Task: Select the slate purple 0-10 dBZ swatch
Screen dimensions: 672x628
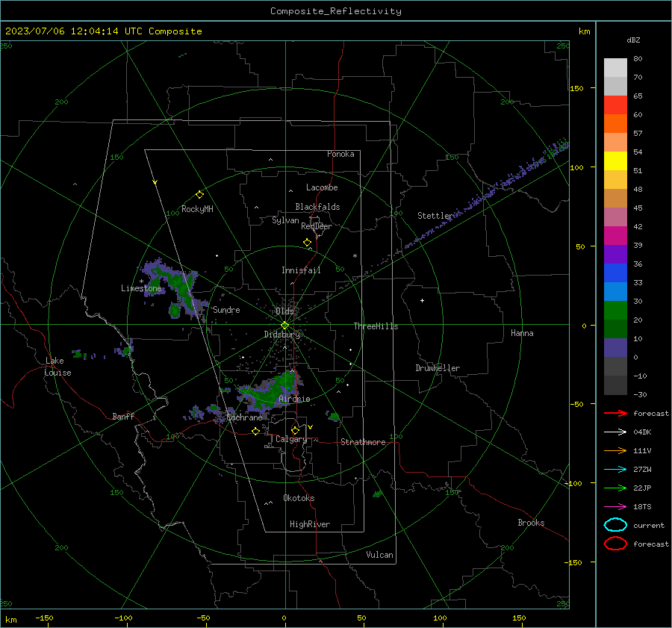Action: pos(615,348)
